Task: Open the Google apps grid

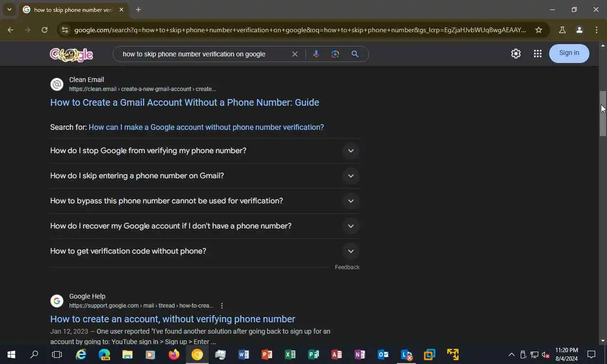Action: (537, 54)
